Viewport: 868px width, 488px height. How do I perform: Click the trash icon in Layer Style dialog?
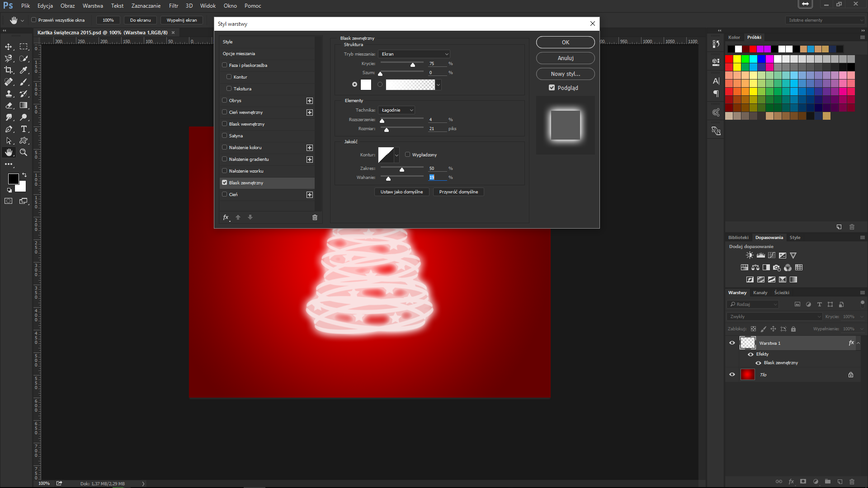[x=315, y=217]
